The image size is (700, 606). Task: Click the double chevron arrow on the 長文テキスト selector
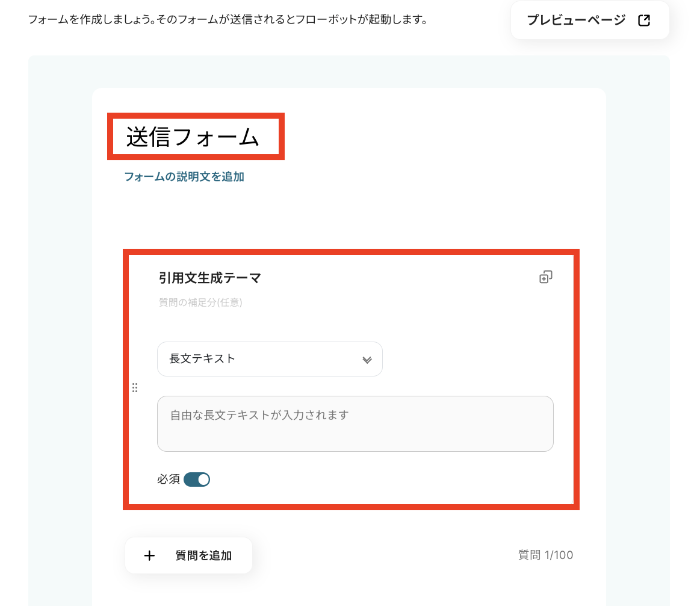point(367,360)
